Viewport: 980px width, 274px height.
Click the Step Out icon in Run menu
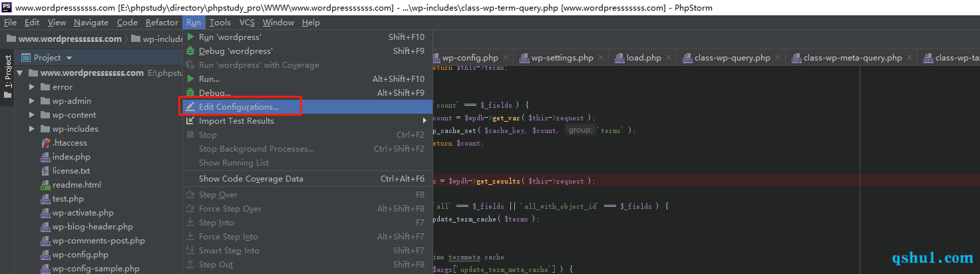tap(191, 265)
